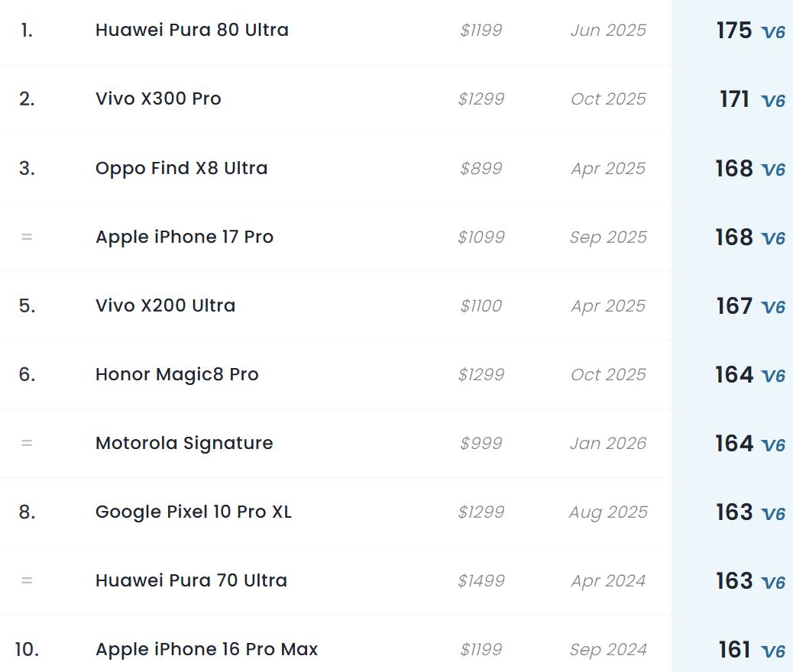This screenshot has width=793, height=672.
Task: Click the V6 badge for Vivo X200 Ultra
Action: pyautogui.click(x=773, y=307)
